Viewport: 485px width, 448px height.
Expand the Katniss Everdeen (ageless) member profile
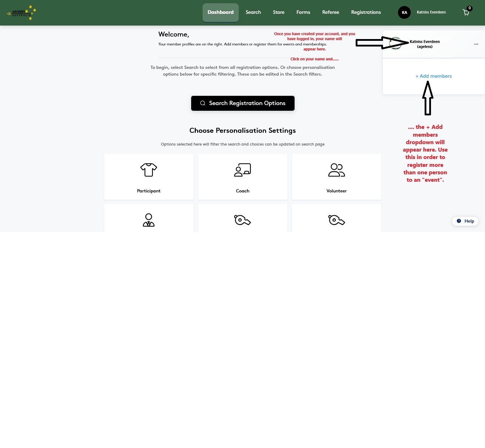coord(425,44)
